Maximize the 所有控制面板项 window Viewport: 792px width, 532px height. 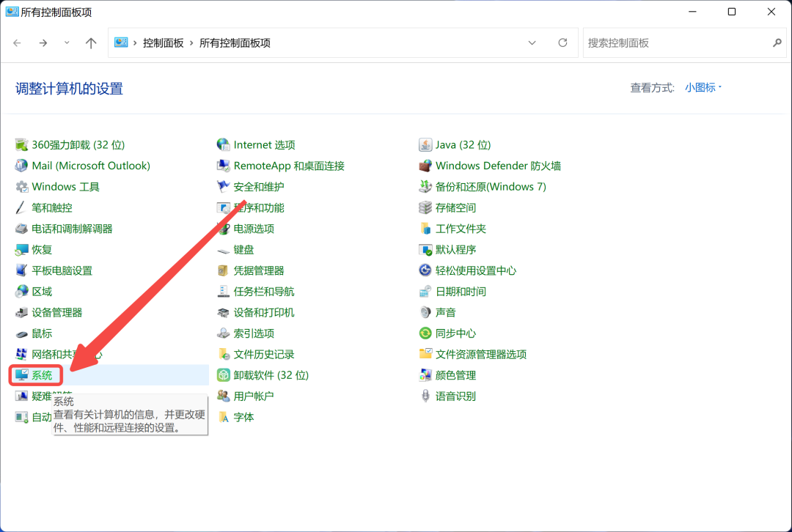(x=731, y=12)
